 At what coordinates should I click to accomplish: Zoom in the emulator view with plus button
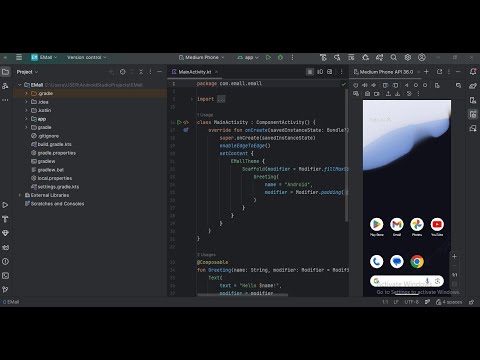click(x=454, y=256)
